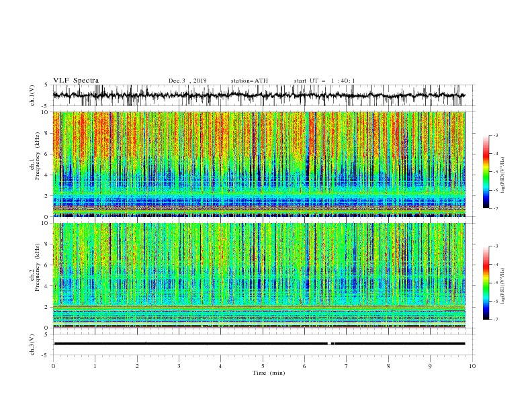This screenshot has height=411, width=532.
Task: Click the 'ch.3(V)' axis label
Action: pos(32,345)
